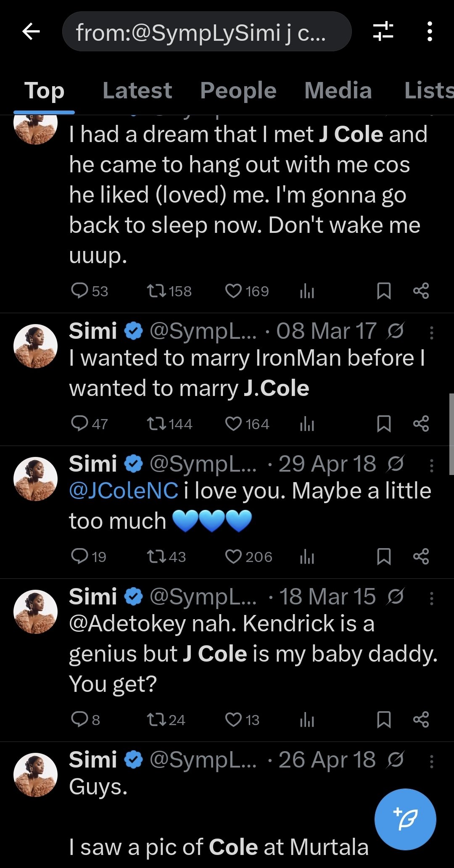Open the @JColeNC mention link

[x=124, y=491]
